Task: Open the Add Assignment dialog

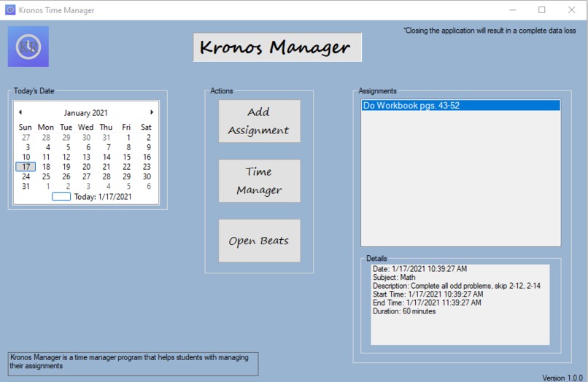Action: (259, 121)
